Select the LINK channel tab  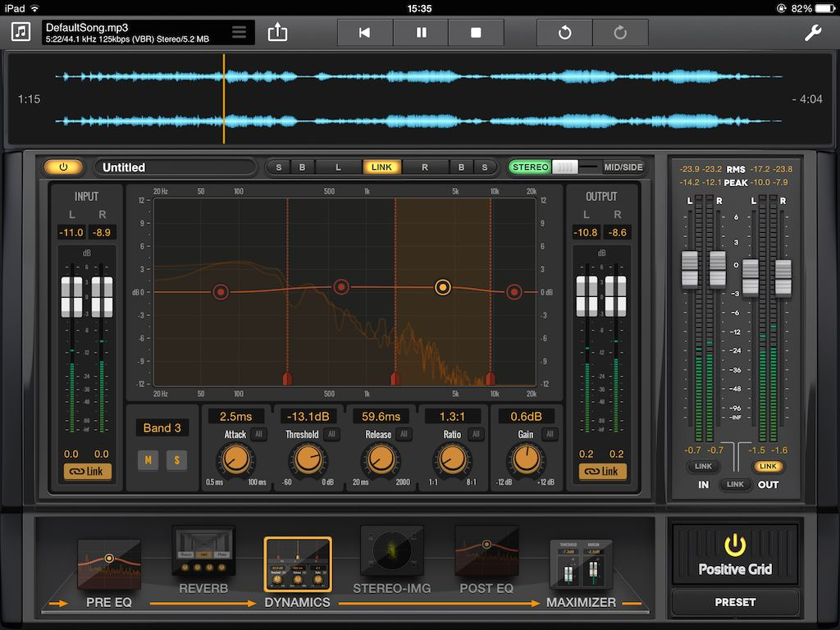coord(381,167)
